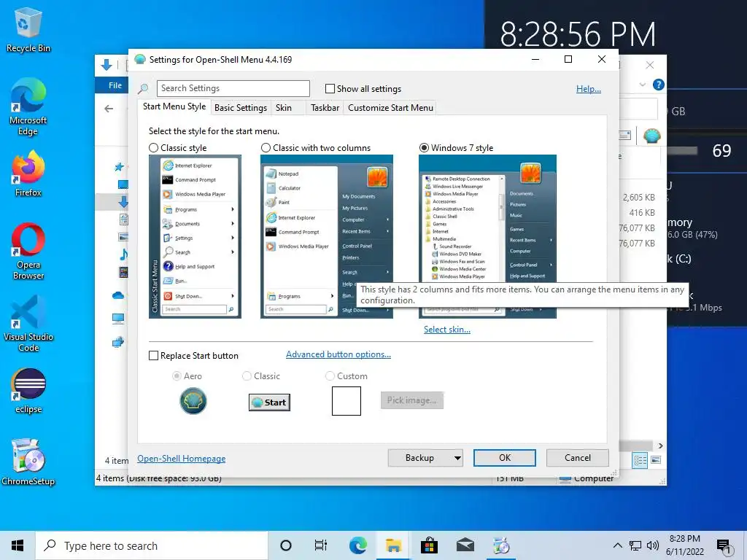Screen dimensions: 747x560
Task: Open eclipse desktop shortcut
Action: 28,391
